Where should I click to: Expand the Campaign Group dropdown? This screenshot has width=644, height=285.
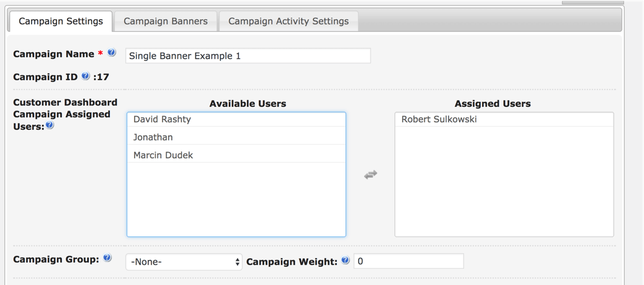184,262
